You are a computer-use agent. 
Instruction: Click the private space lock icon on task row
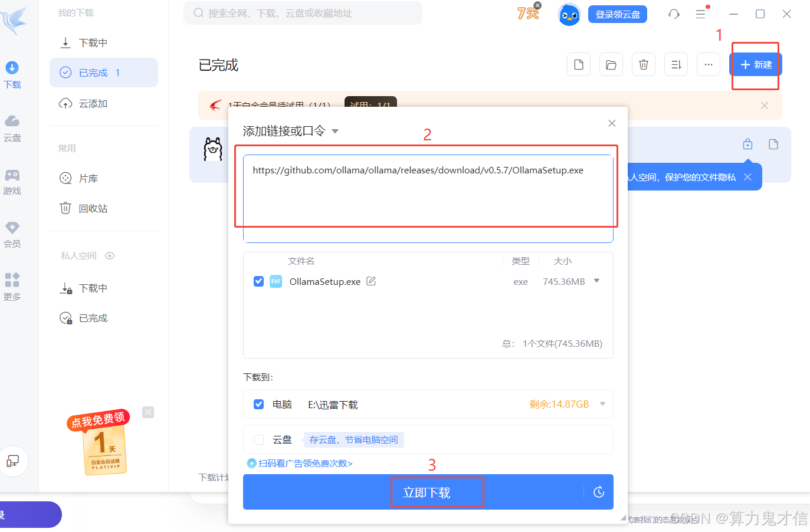tap(747, 144)
